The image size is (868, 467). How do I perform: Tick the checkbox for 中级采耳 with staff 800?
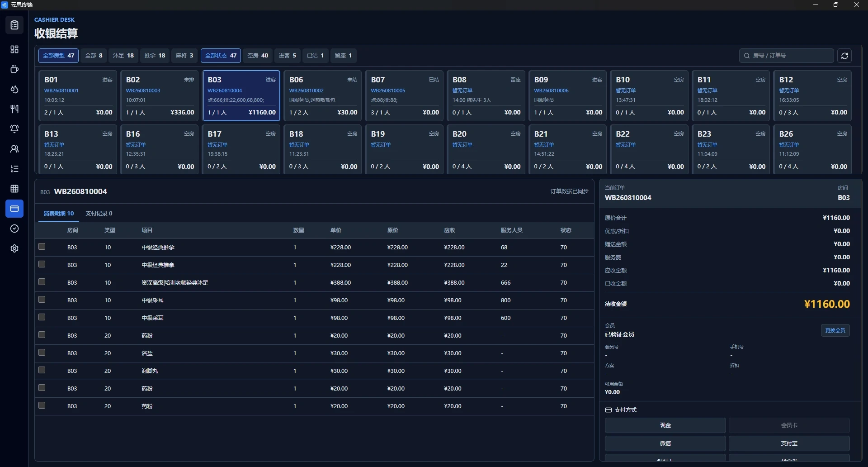click(x=42, y=300)
